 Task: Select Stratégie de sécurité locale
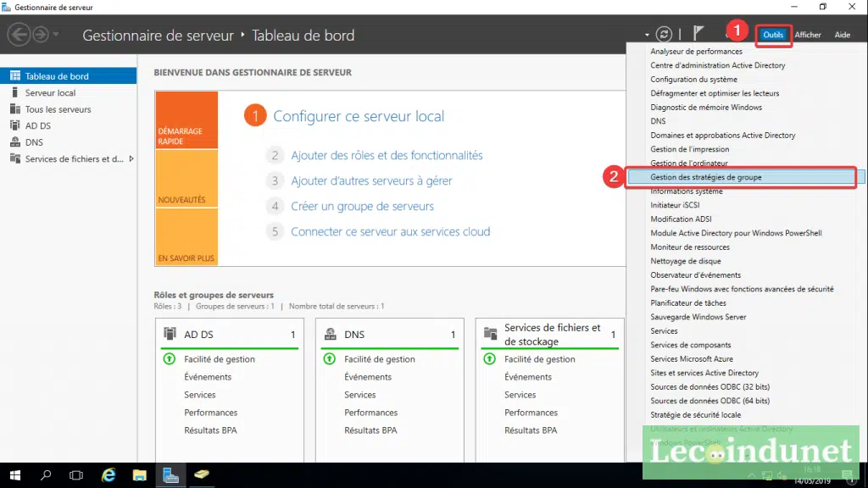coord(695,414)
